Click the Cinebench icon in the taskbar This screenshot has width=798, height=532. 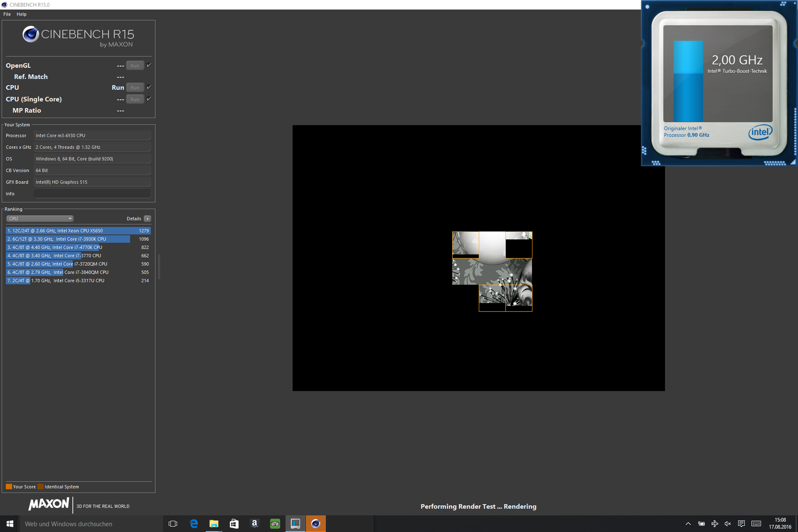coord(316,524)
